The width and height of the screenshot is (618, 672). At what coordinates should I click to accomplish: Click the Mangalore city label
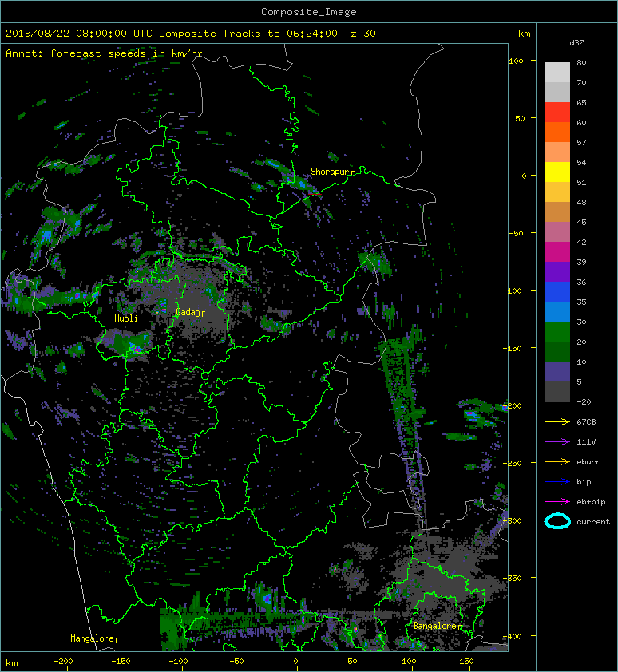click(92, 638)
